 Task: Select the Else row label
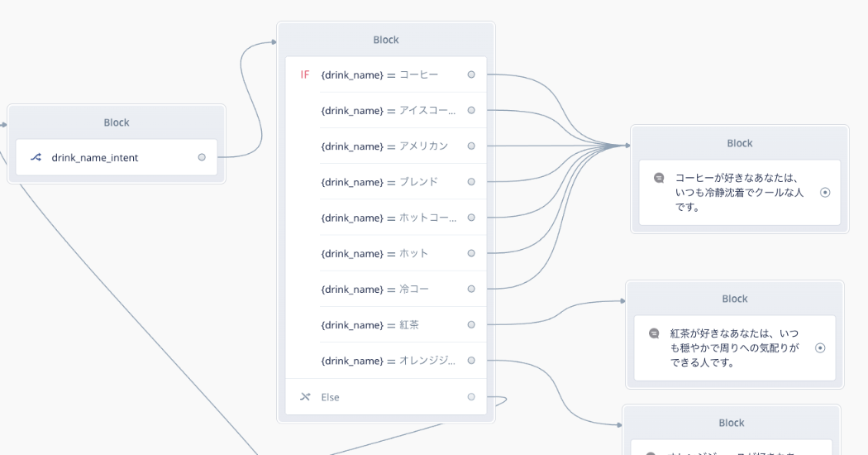coord(330,397)
